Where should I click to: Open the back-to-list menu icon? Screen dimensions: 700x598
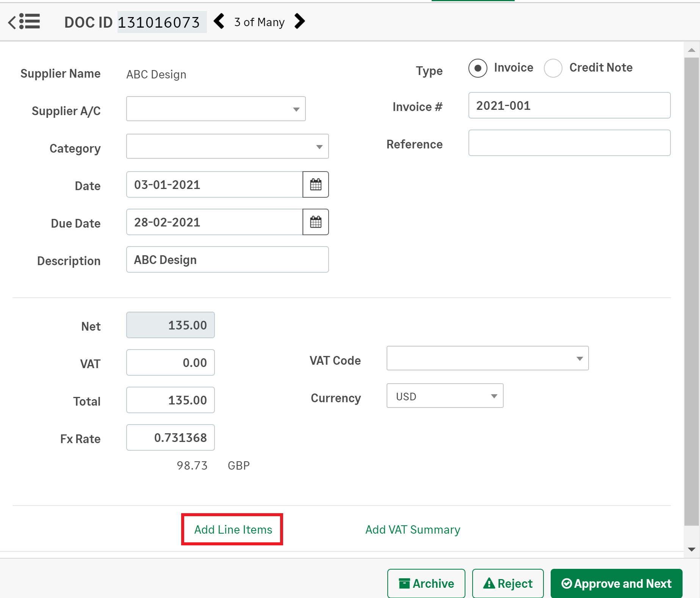[x=24, y=22]
